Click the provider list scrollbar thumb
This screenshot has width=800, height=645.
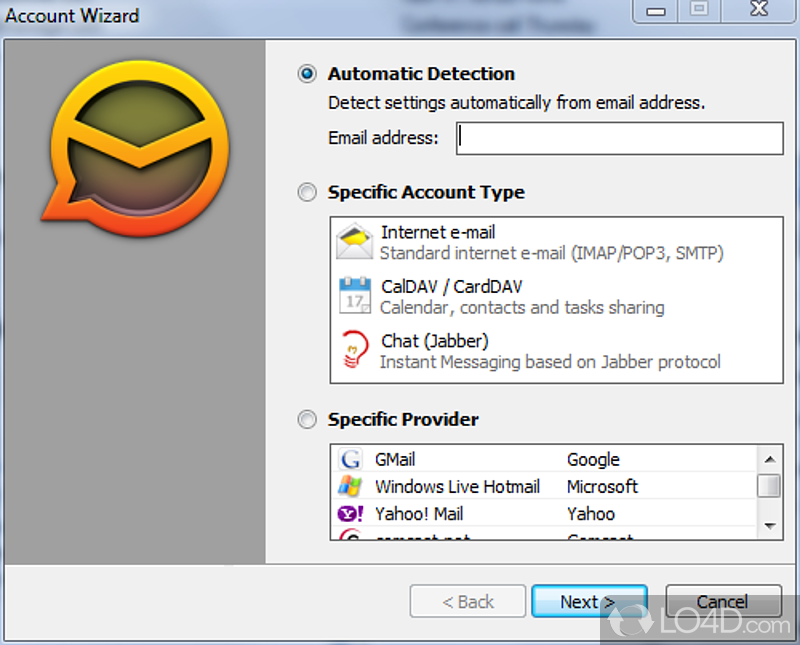[x=769, y=485]
